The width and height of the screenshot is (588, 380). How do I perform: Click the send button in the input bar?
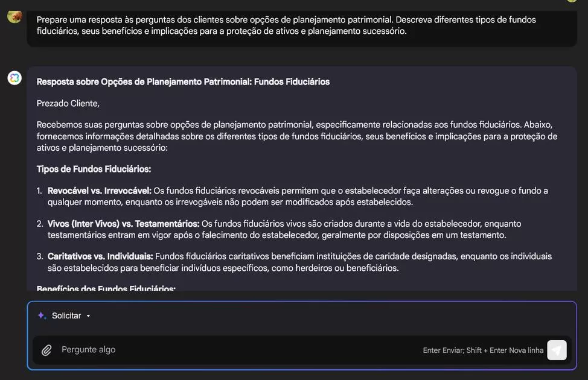coord(555,350)
